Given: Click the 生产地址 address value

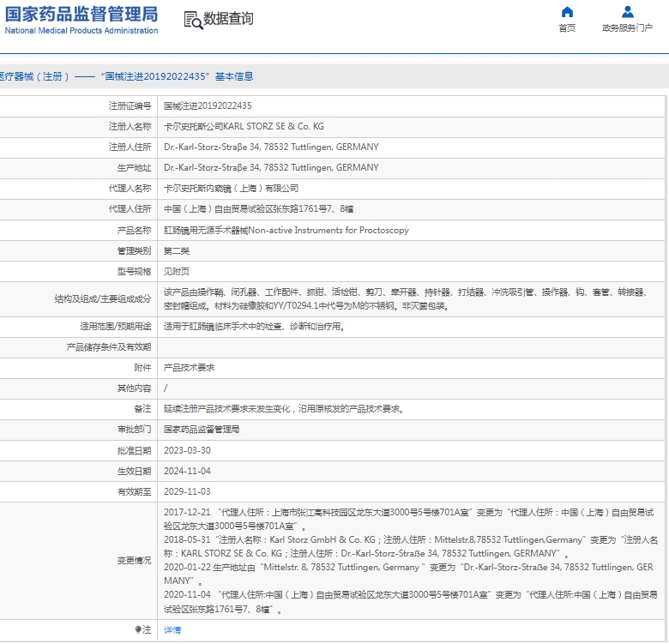Looking at the screenshot, I should tap(271, 167).
